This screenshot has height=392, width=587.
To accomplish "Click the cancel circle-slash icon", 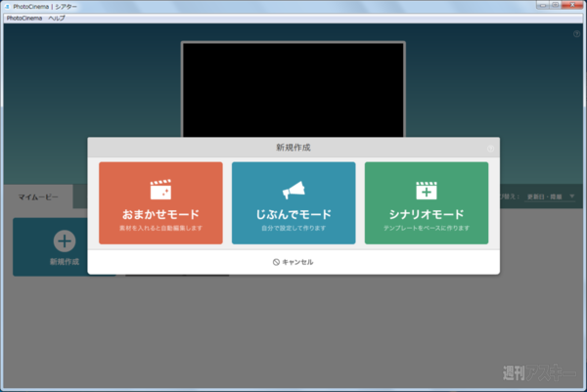I will click(x=276, y=262).
